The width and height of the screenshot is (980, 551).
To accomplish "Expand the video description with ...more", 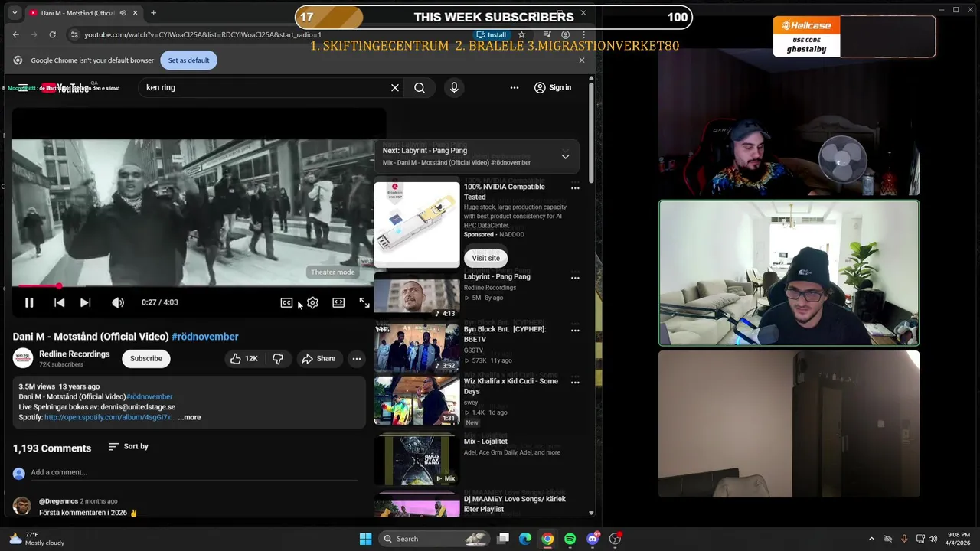I will click(x=189, y=417).
